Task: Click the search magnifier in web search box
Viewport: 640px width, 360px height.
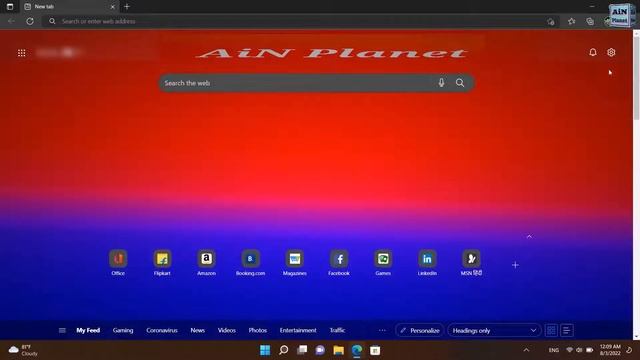Action: pyautogui.click(x=460, y=83)
